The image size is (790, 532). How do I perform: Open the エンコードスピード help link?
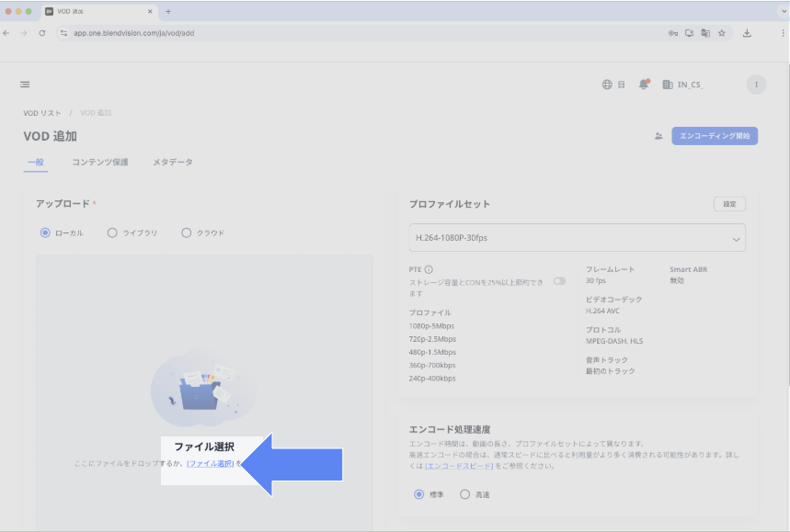459,467
